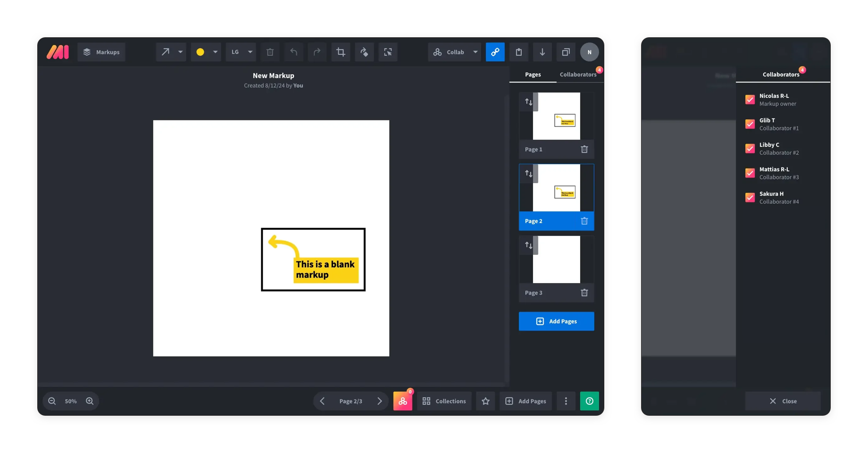Click the blue Add Pages button
The width and height of the screenshot is (868, 453).
(x=556, y=321)
